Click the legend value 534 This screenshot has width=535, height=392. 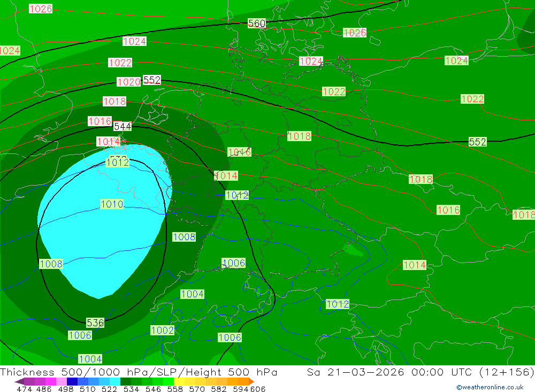coord(132,389)
